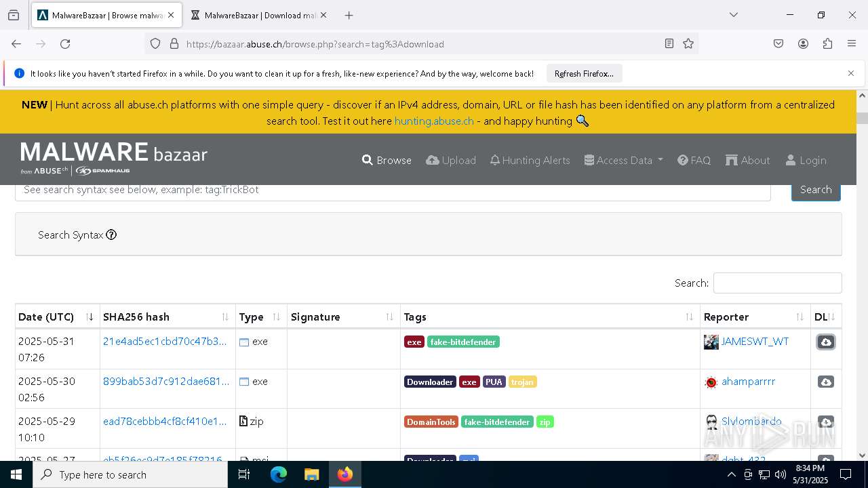Save to Pocket icon in toolbar
The width and height of the screenshot is (868, 488).
(x=778, y=43)
